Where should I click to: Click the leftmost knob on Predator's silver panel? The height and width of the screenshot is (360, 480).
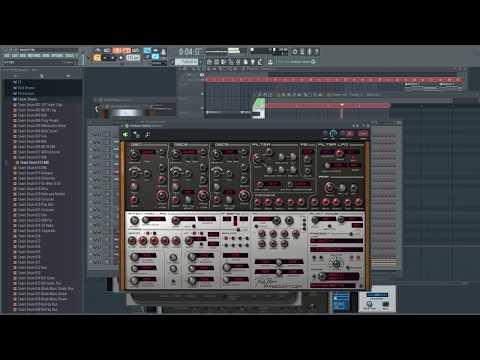point(134,220)
